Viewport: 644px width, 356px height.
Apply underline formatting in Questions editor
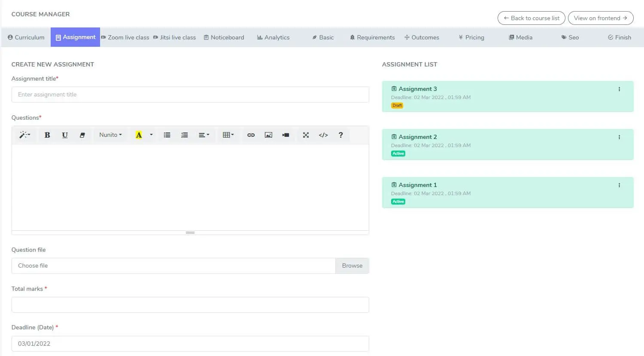[65, 135]
